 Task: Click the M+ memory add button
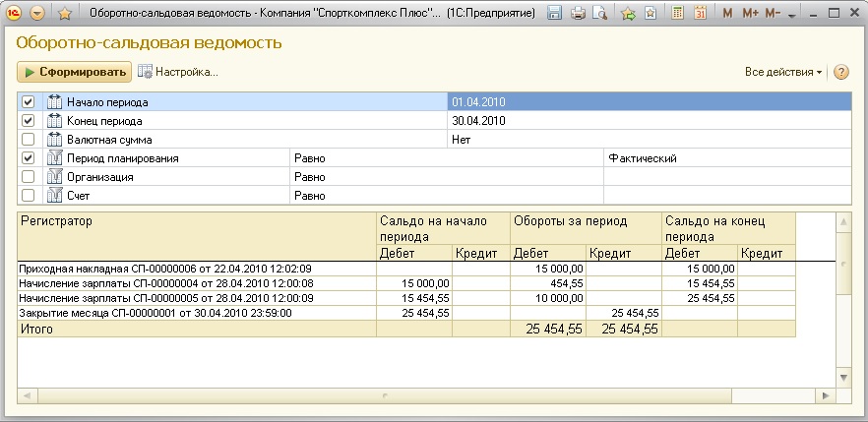(x=751, y=13)
